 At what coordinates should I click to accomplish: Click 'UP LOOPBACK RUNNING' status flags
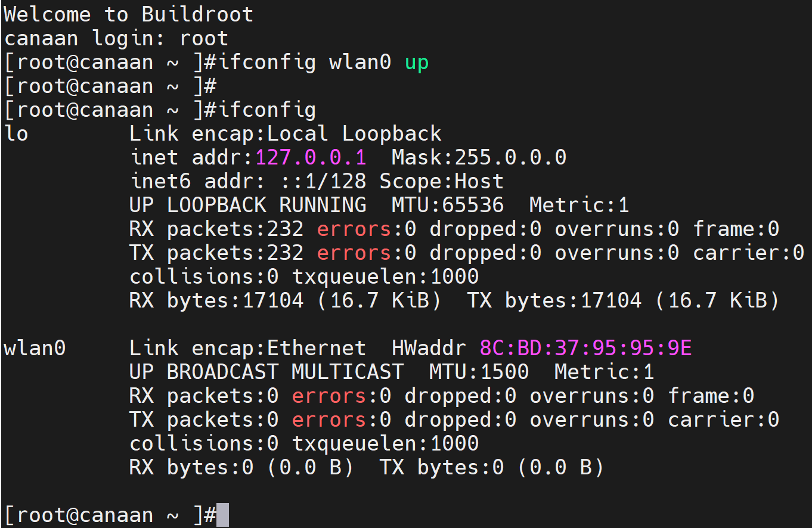tap(248, 205)
